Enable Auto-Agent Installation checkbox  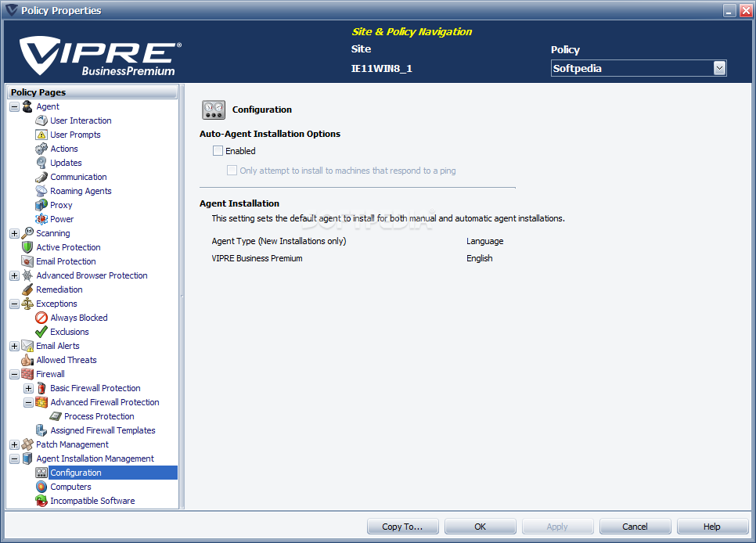click(218, 151)
